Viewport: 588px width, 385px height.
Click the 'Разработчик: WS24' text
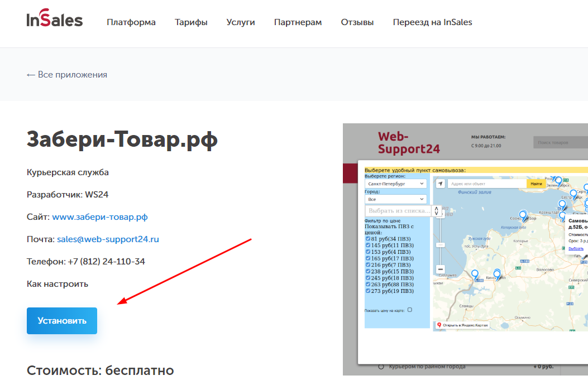point(68,195)
